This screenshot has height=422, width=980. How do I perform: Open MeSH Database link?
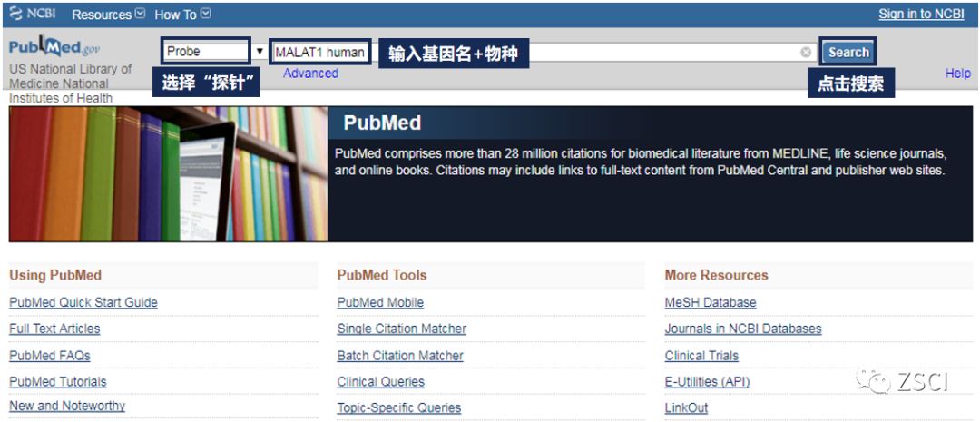click(710, 302)
